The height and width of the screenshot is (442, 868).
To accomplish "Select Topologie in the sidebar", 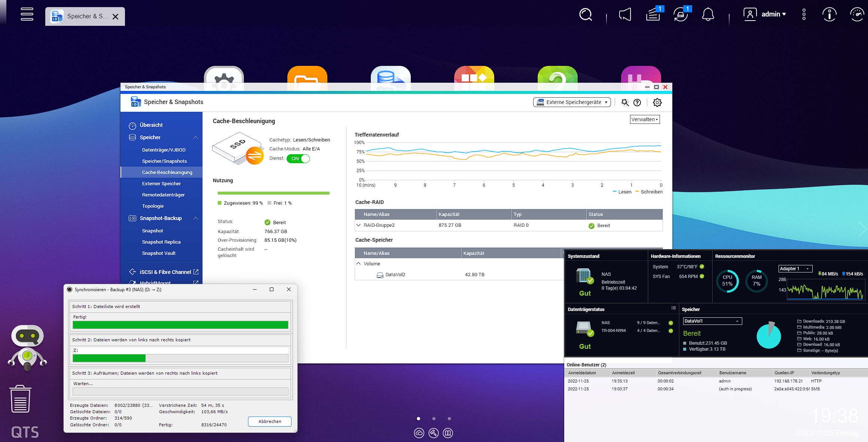I will pos(153,206).
